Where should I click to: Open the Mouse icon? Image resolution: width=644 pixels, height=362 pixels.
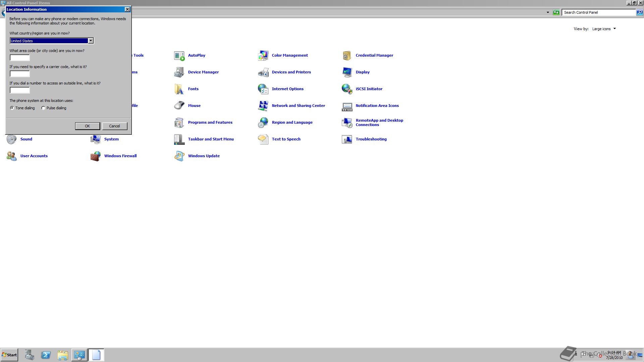(x=179, y=106)
